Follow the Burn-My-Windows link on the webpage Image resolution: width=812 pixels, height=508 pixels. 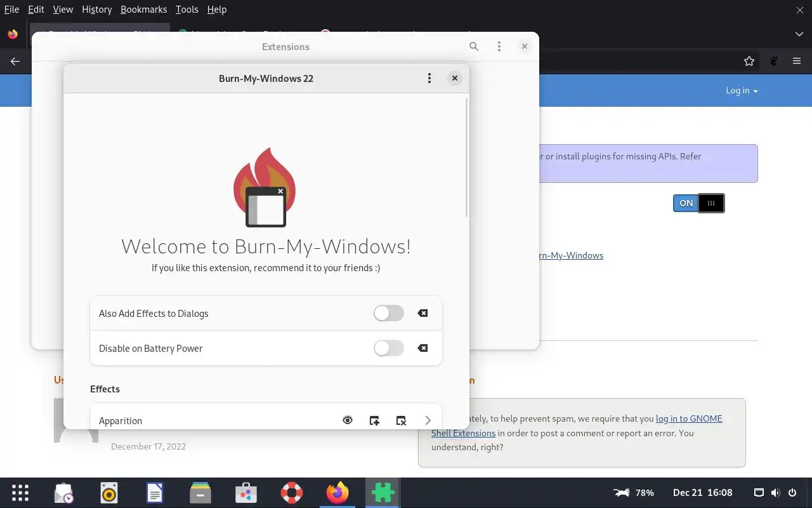pyautogui.click(x=571, y=255)
